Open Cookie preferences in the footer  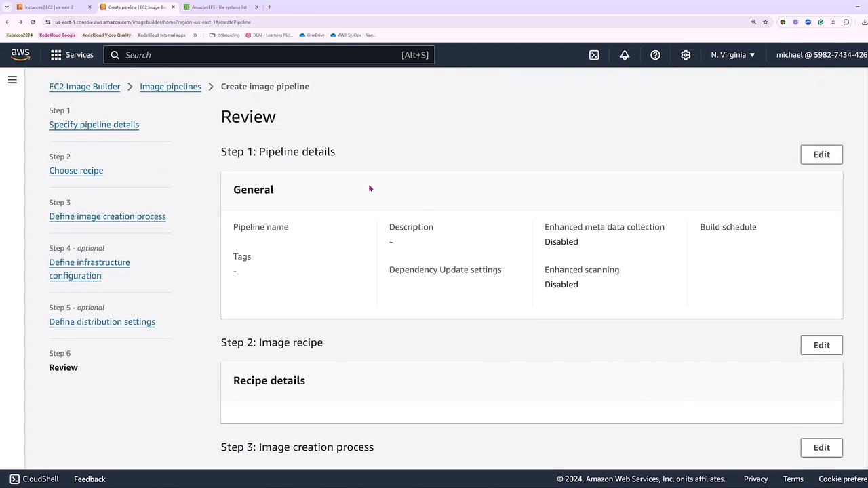point(843,479)
